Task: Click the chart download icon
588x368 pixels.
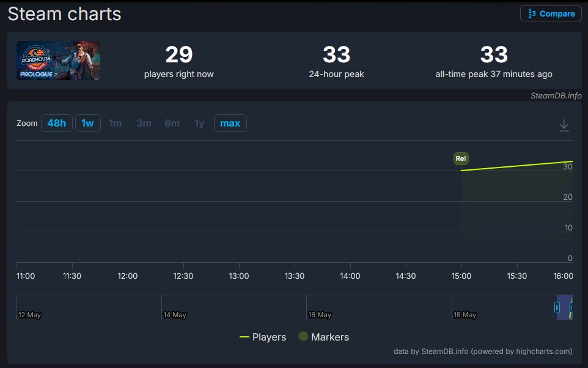Action: click(564, 125)
